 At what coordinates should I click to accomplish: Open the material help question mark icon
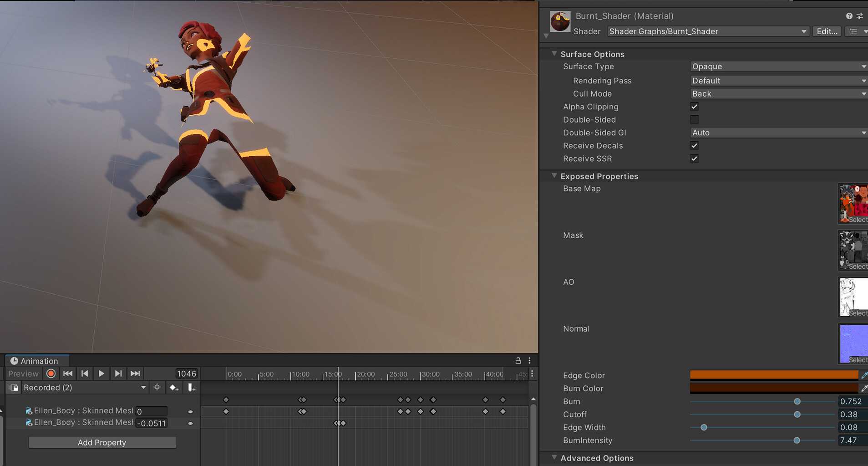[849, 15]
